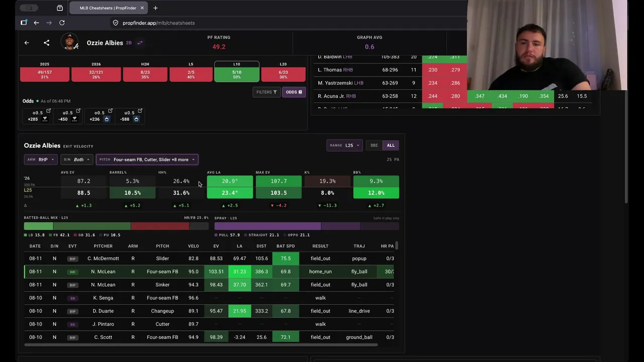
Task: Sort game log by DATE column
Action: point(35,246)
